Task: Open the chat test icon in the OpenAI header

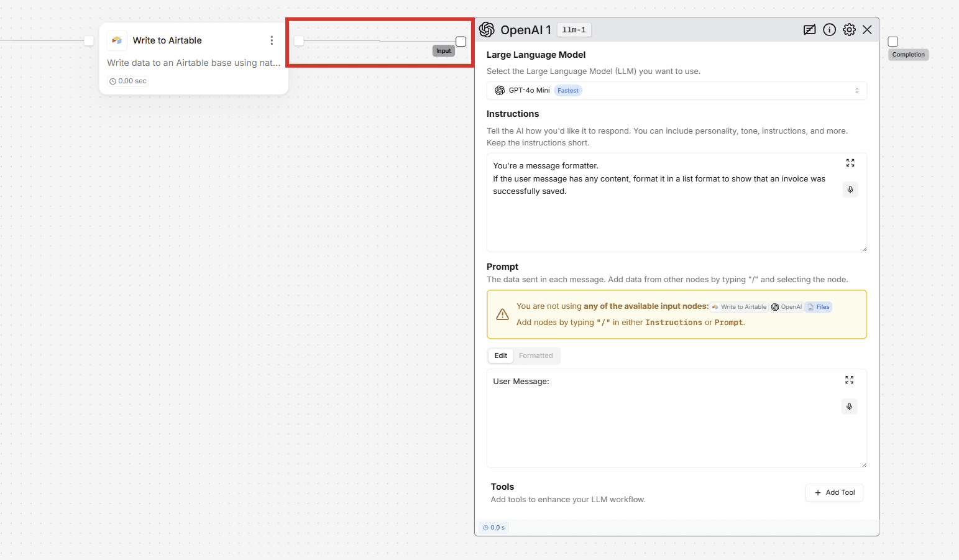Action: 809,30
